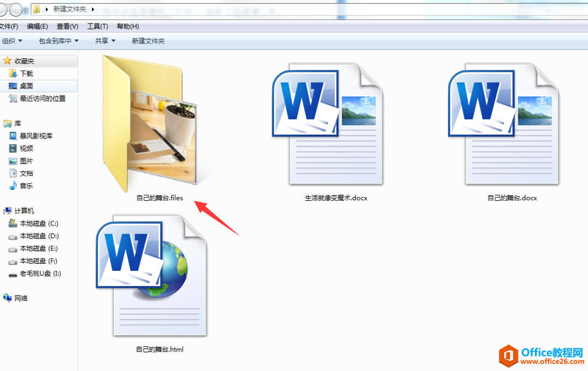Select the 自己的舞台.html web document icon
The height and width of the screenshot is (371, 588).
click(x=151, y=276)
